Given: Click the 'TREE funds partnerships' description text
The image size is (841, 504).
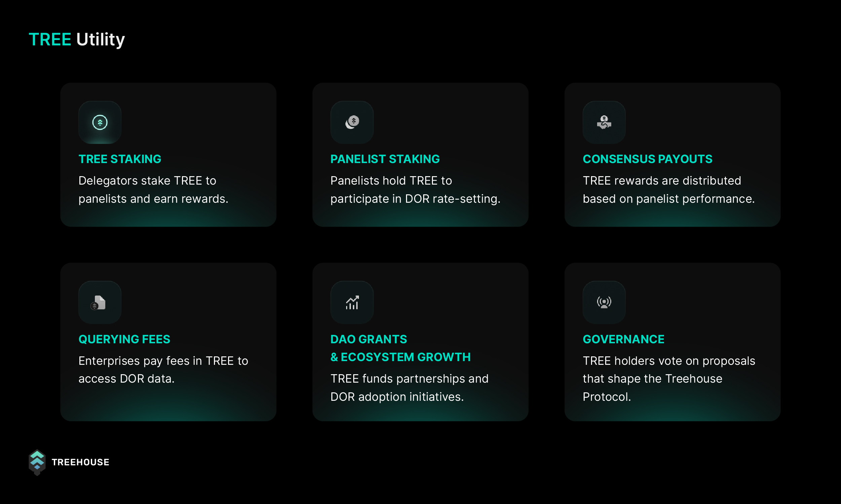Looking at the screenshot, I should [x=409, y=388].
